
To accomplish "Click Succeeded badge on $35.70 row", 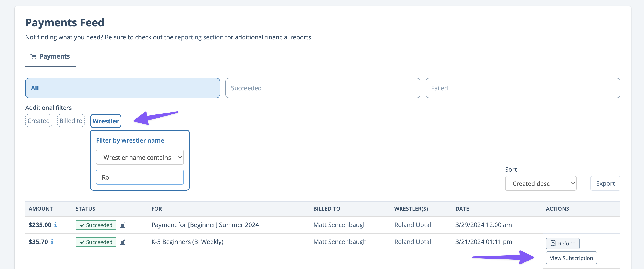I will click(x=96, y=242).
